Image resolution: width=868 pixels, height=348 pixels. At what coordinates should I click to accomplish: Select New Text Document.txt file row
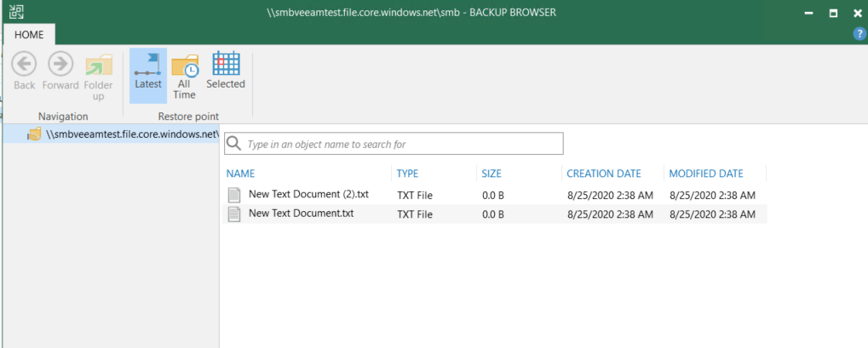click(x=301, y=214)
